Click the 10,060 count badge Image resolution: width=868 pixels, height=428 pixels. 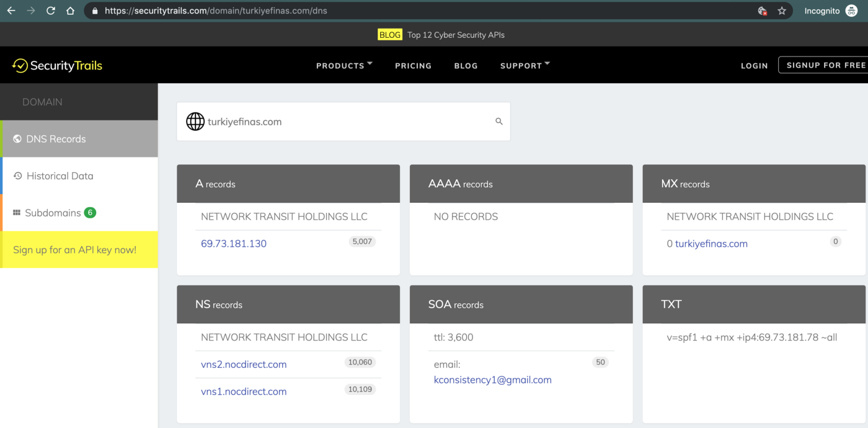(x=360, y=362)
